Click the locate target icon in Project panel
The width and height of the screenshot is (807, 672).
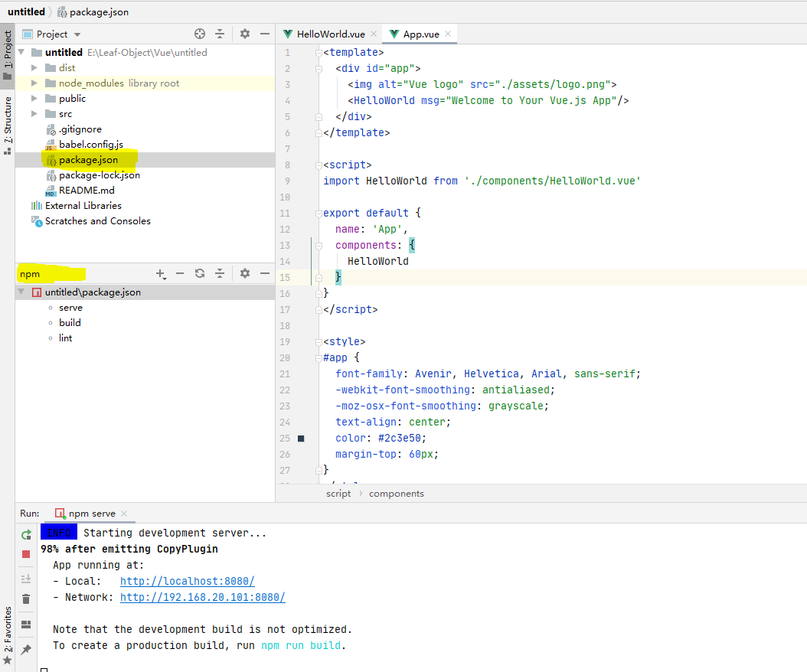pyautogui.click(x=200, y=34)
